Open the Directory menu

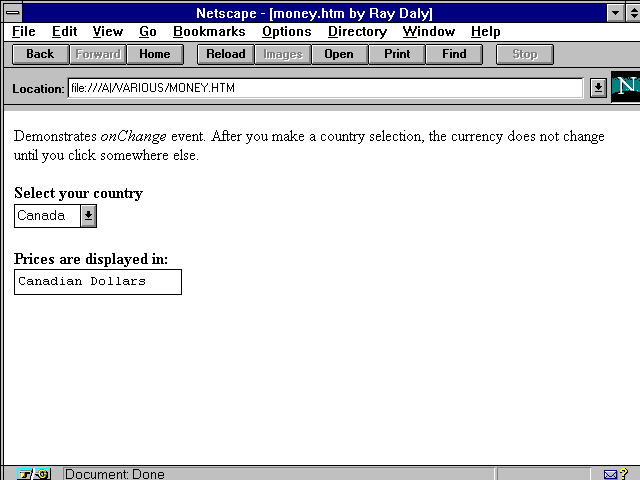357,32
